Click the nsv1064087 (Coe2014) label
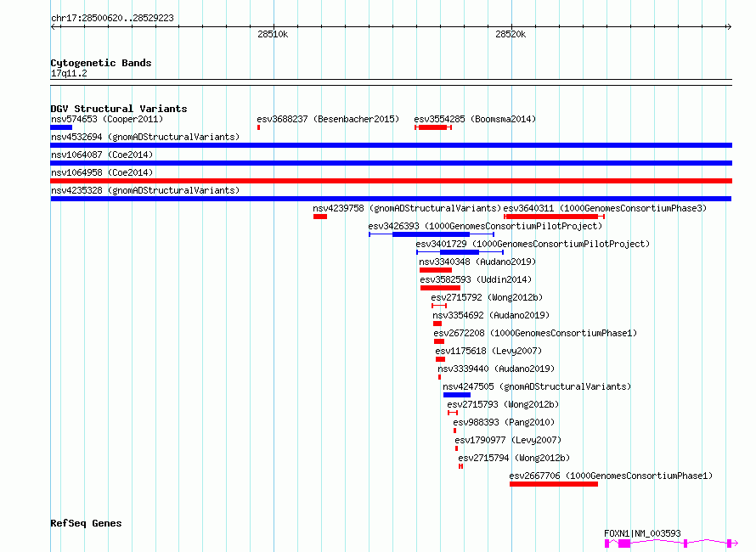Image resolution: width=756 pixels, height=552 pixels. (102, 155)
